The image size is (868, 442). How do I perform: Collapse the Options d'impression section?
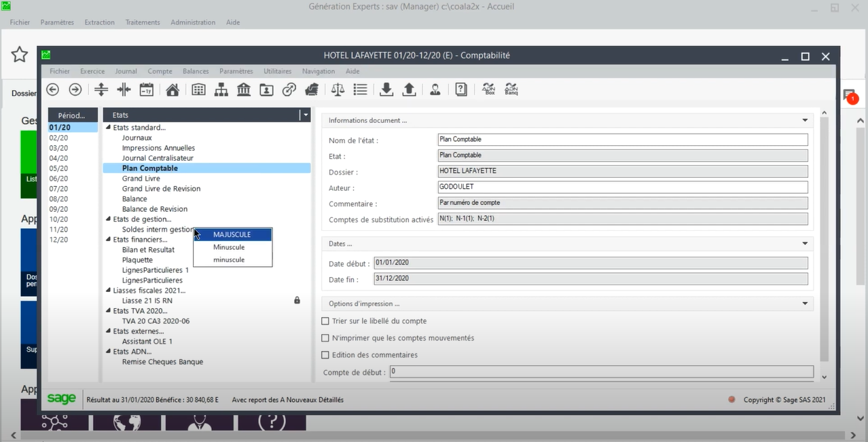[805, 303]
